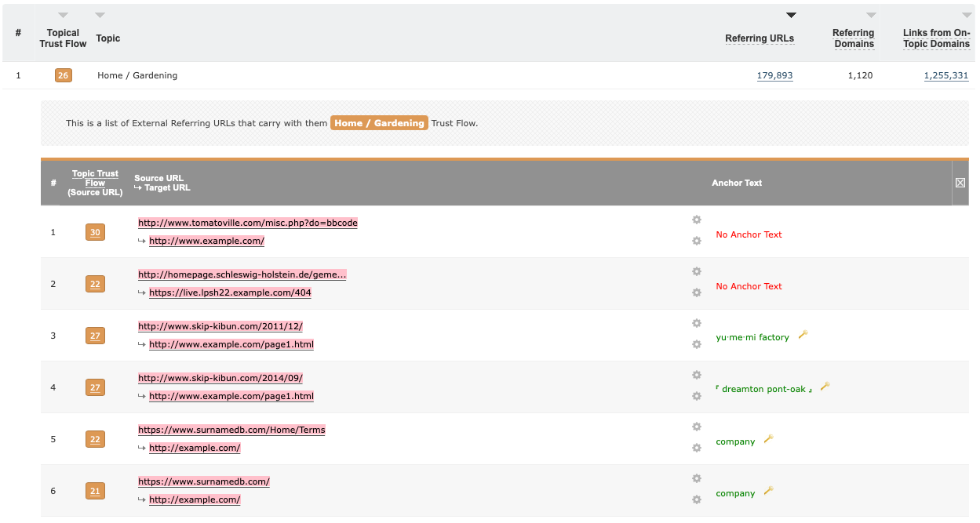Viewport: 980px width, 523px height.
Task: Click the 1,255,331 links count
Action: [x=945, y=75]
